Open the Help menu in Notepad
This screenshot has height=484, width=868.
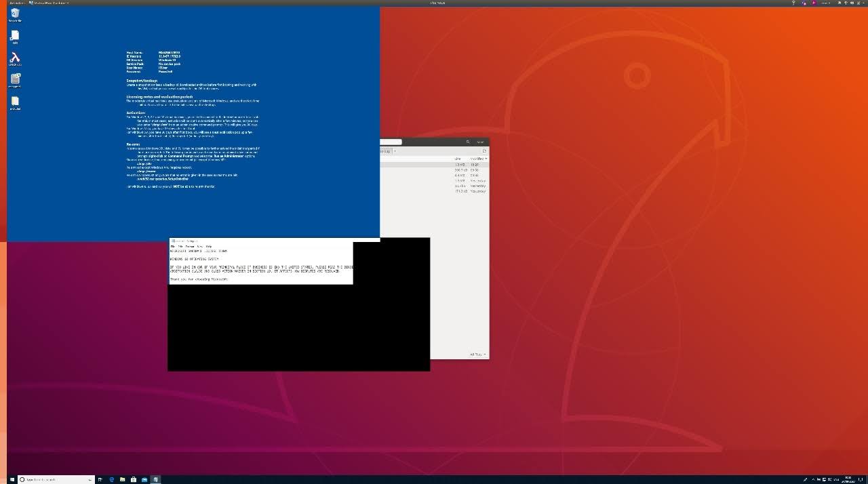[x=209, y=247]
